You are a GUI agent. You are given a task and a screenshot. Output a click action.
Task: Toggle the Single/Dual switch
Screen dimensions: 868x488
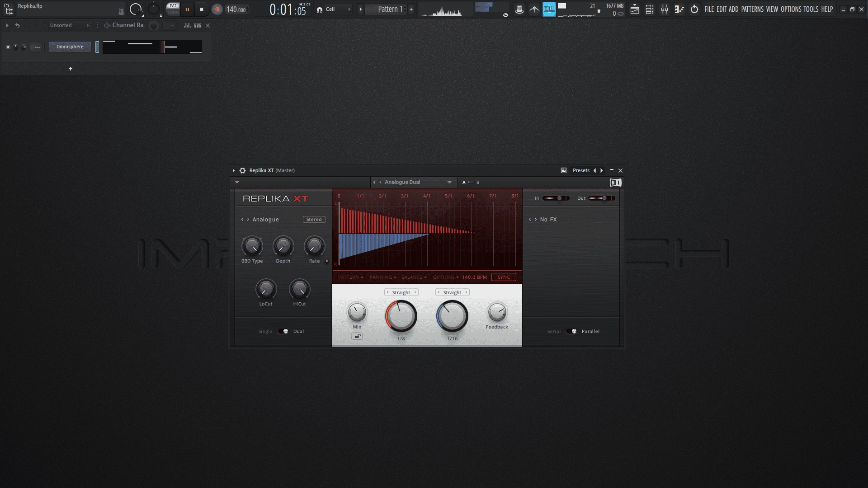[x=283, y=331]
